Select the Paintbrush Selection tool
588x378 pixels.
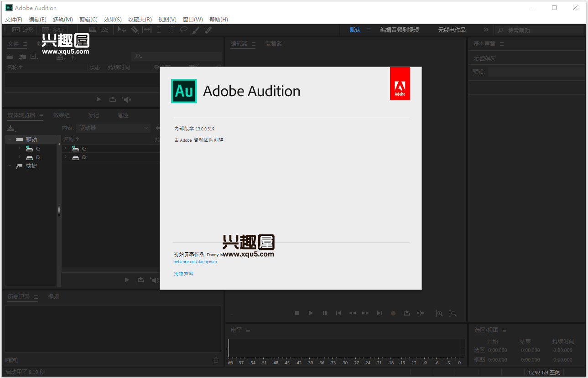click(196, 30)
